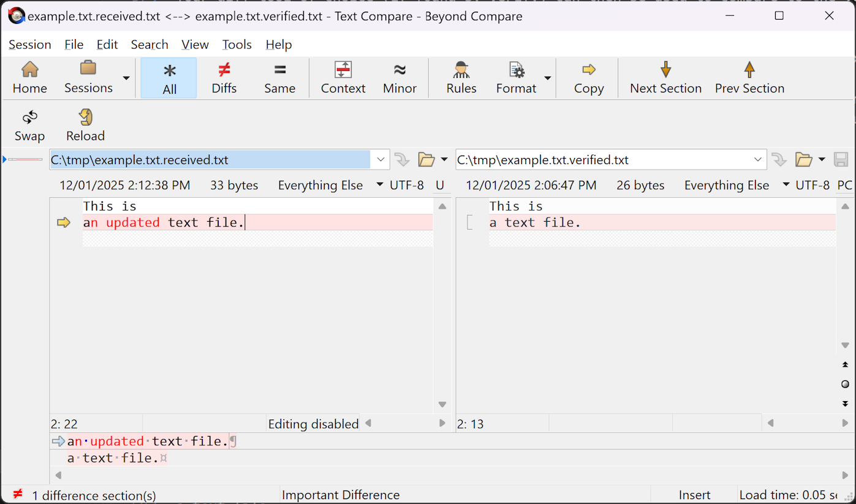Click the PC line ending label

(844, 185)
